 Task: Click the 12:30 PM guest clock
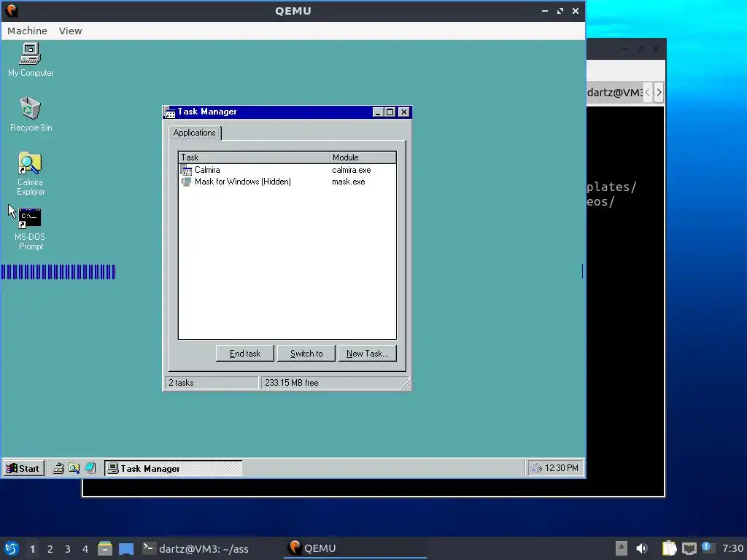tap(561, 468)
